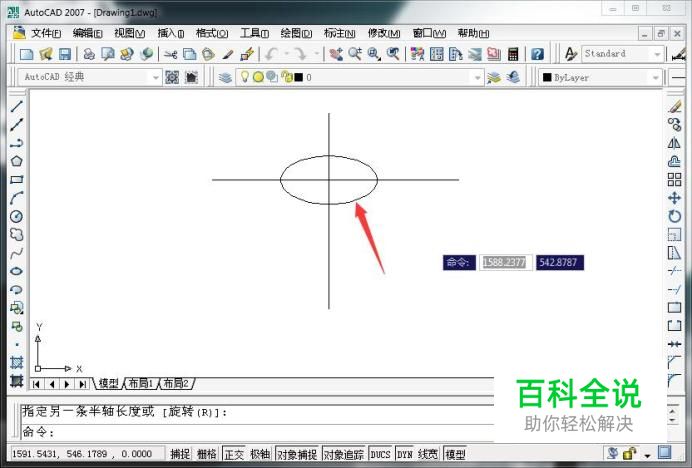Open the 文件(F) menu
692x468 pixels.
[x=46, y=33]
